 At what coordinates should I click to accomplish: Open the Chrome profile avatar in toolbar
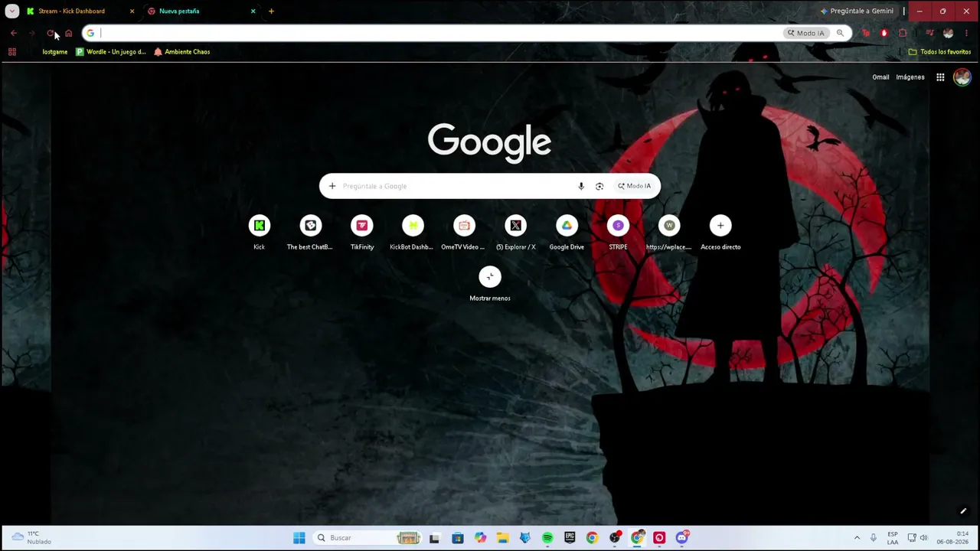tap(948, 33)
